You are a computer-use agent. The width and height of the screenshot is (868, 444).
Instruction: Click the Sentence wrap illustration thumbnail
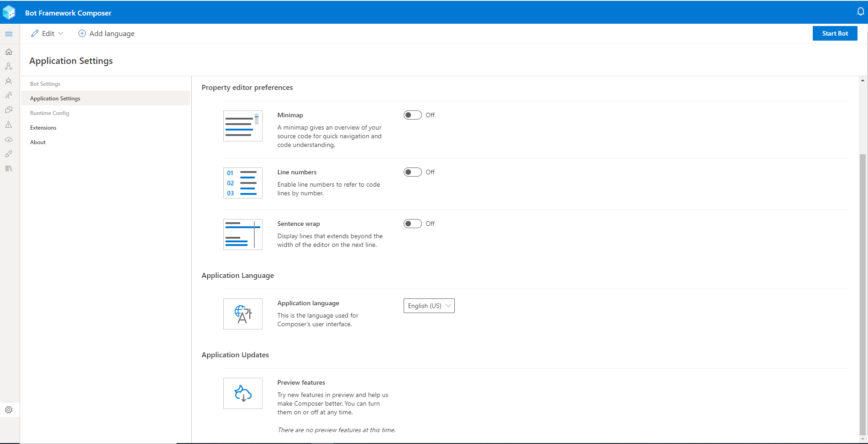(243, 235)
